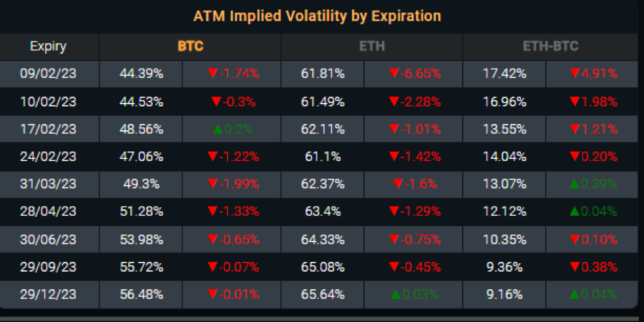Screen dimensions: 644x322
Task: Click the red down arrow beside ETH -6.65%
Action: (395, 73)
